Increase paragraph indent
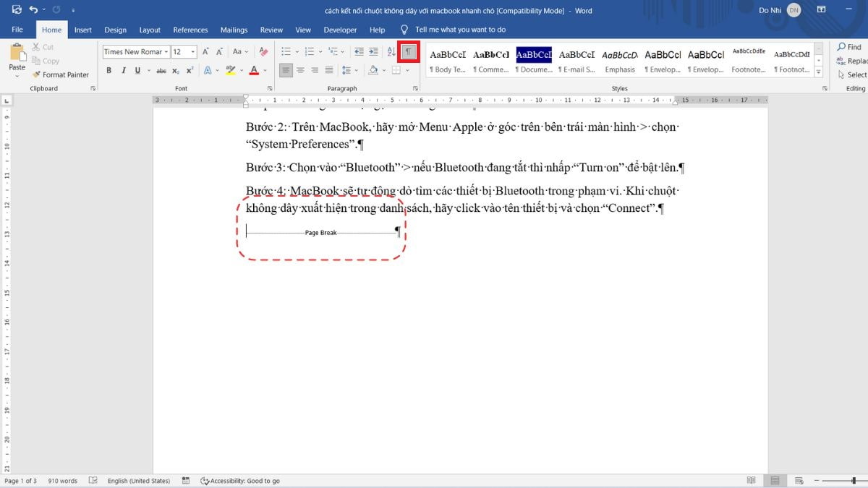868x488 pixels. pyautogui.click(x=373, y=51)
